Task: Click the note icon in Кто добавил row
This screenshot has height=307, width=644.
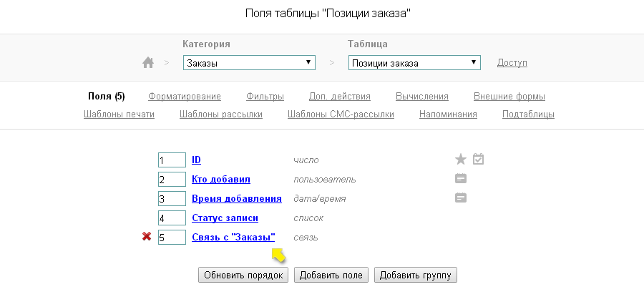Action: 461,178
